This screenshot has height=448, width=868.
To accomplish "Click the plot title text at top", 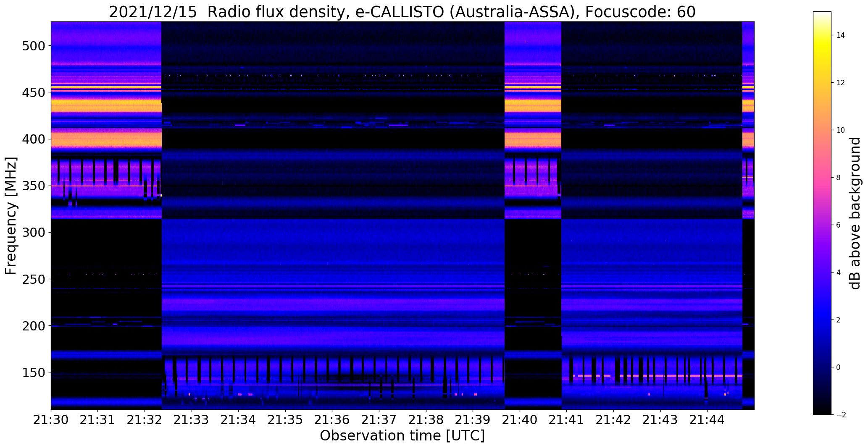I will click(402, 12).
